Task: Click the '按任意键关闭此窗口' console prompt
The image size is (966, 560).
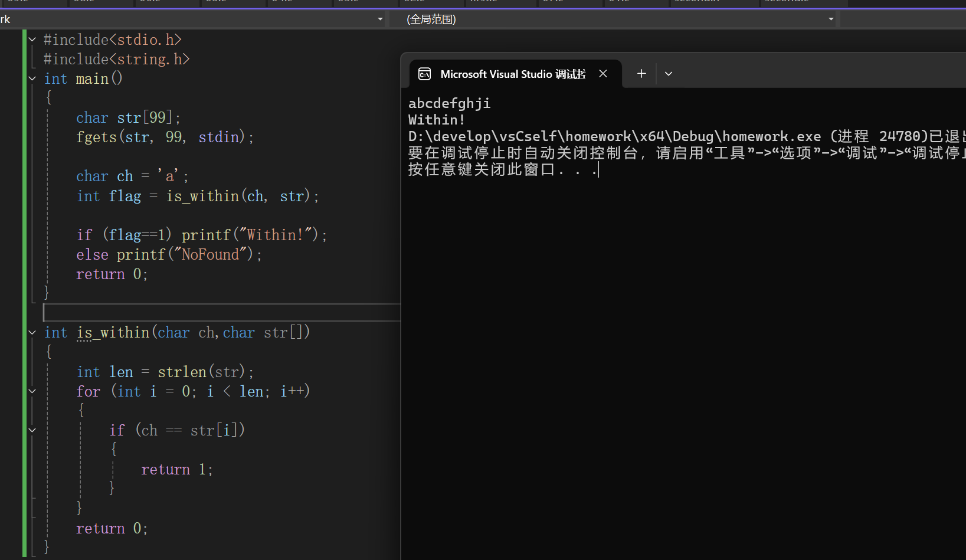Action: pyautogui.click(x=503, y=170)
